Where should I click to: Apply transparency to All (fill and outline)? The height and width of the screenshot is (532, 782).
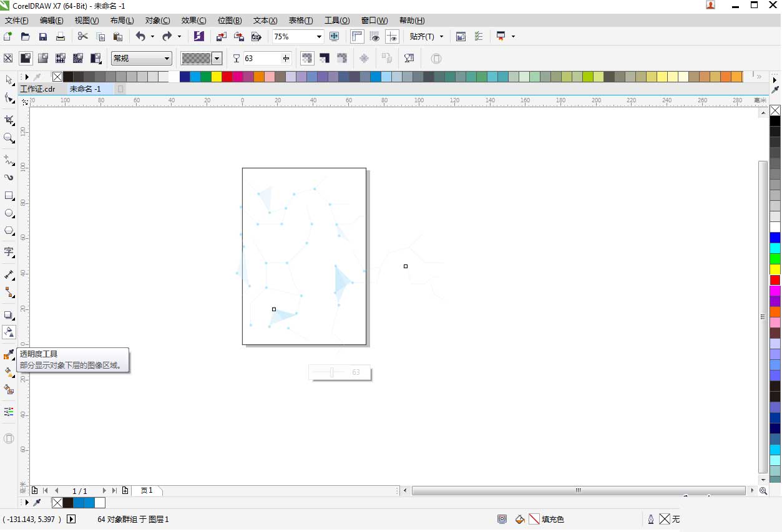coord(307,58)
